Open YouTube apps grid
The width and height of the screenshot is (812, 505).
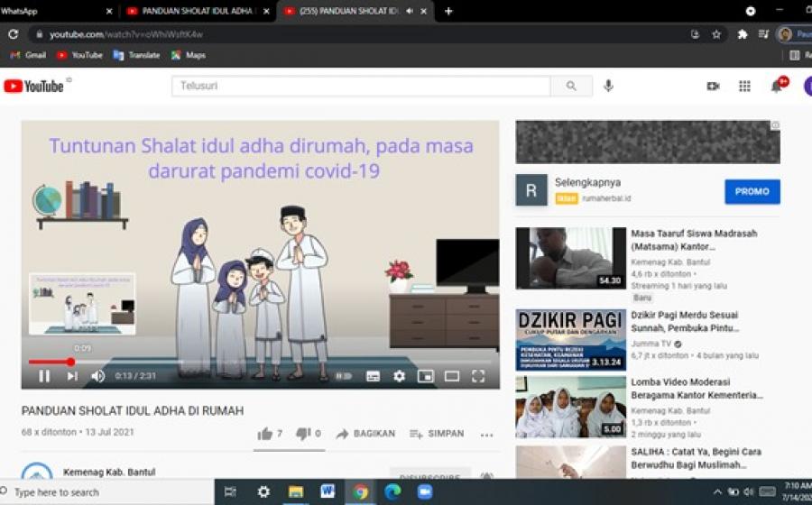point(744,86)
